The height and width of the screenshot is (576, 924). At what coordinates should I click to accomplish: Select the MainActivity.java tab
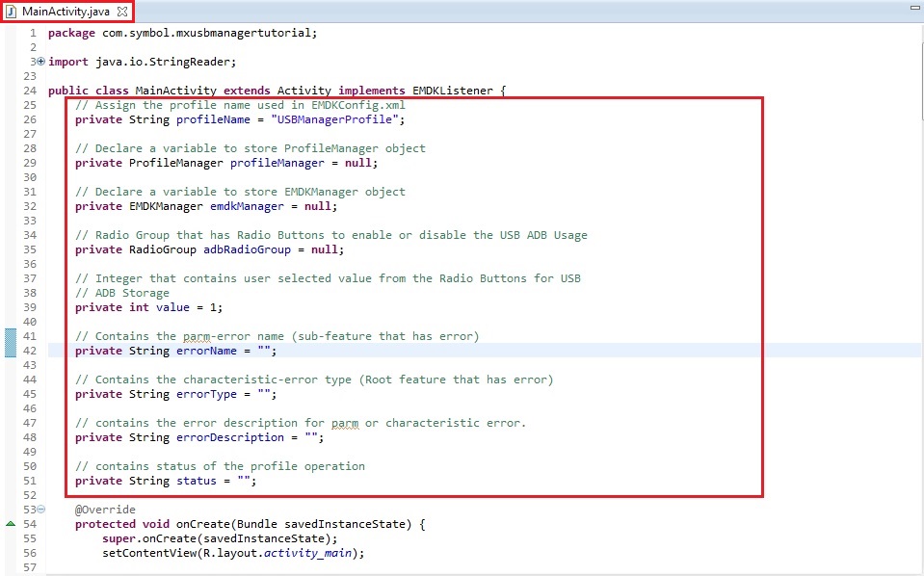click(x=66, y=12)
